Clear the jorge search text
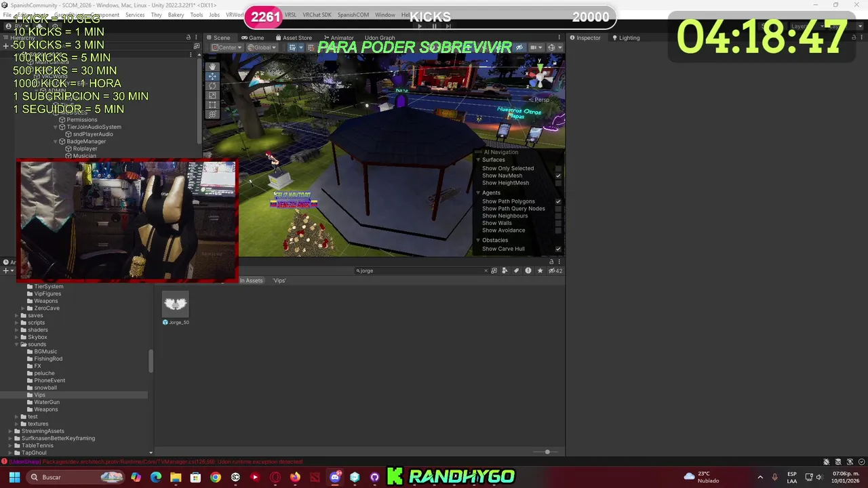This screenshot has width=868, height=488. [x=486, y=270]
